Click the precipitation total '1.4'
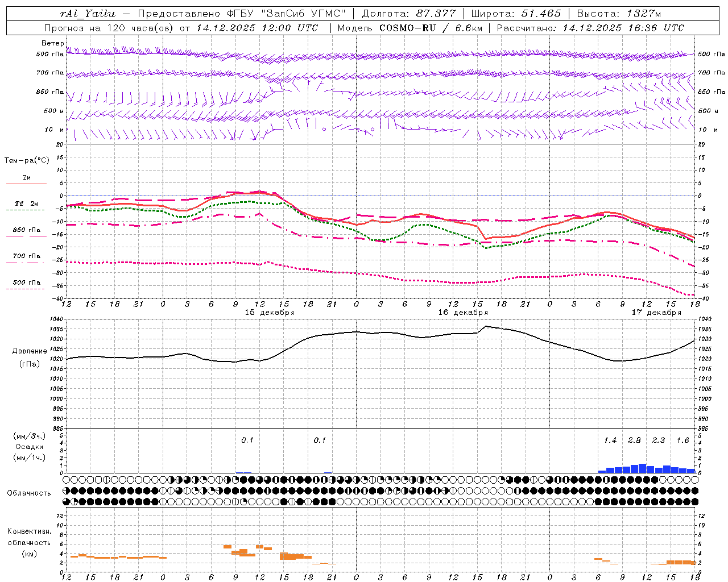This screenshot has height=582, width=728. (x=610, y=440)
